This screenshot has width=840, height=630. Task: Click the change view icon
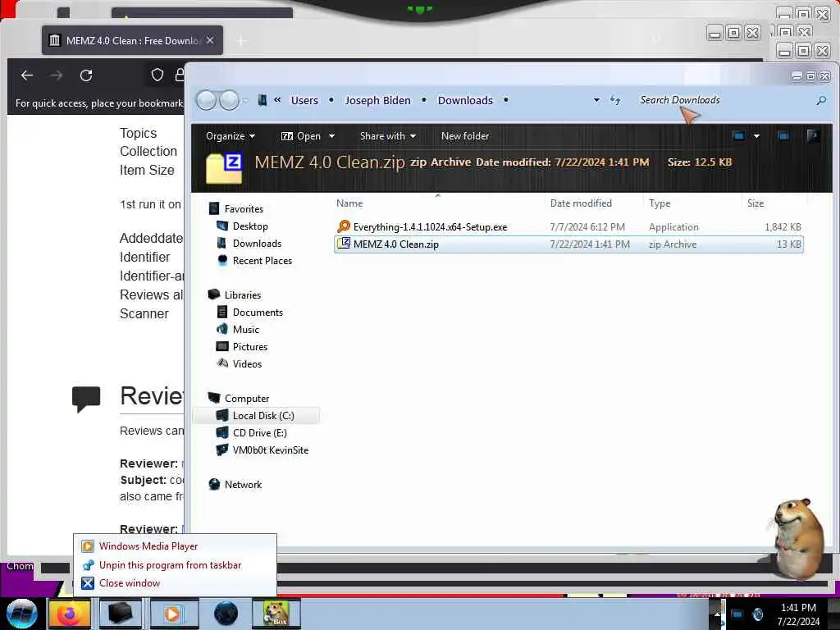tap(739, 136)
